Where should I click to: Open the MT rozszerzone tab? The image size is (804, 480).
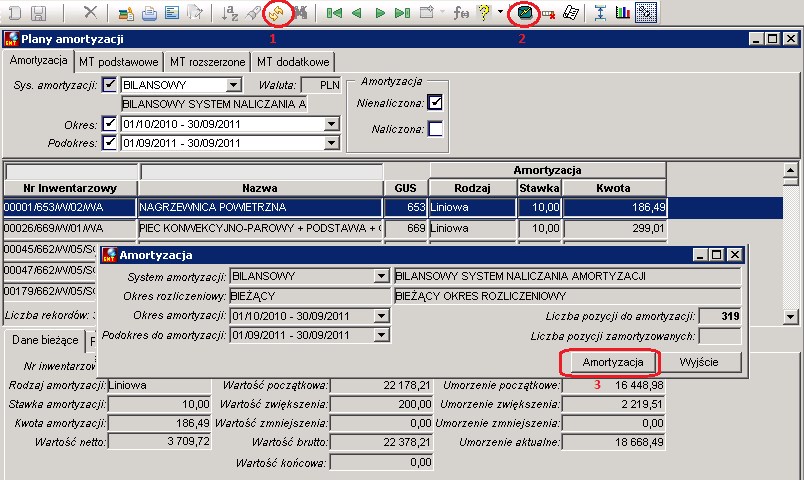click(x=208, y=62)
